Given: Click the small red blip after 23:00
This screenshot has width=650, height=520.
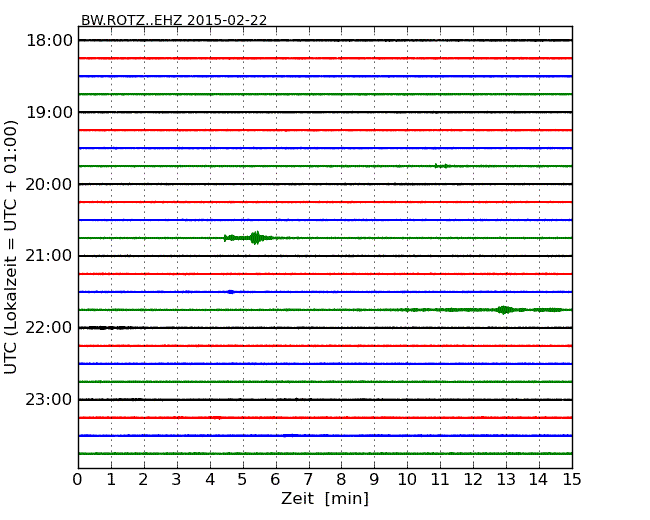Looking at the screenshot, I should (x=217, y=418).
